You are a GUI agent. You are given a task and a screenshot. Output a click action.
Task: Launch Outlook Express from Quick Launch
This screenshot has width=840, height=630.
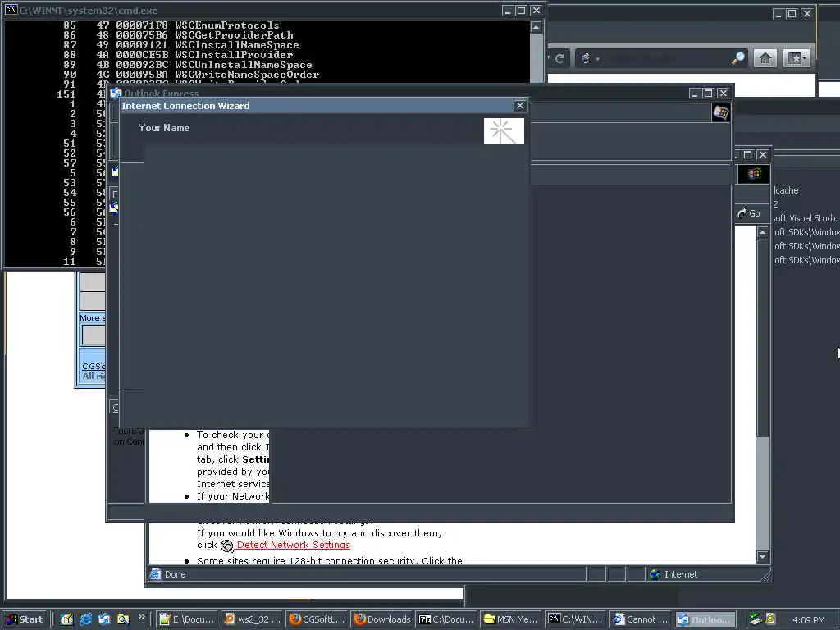pos(104,619)
